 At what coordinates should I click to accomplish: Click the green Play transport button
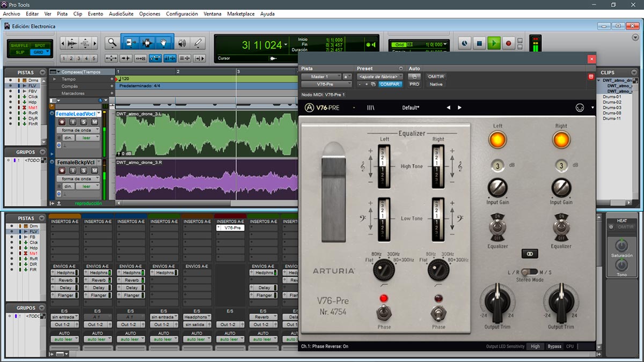tap(494, 43)
